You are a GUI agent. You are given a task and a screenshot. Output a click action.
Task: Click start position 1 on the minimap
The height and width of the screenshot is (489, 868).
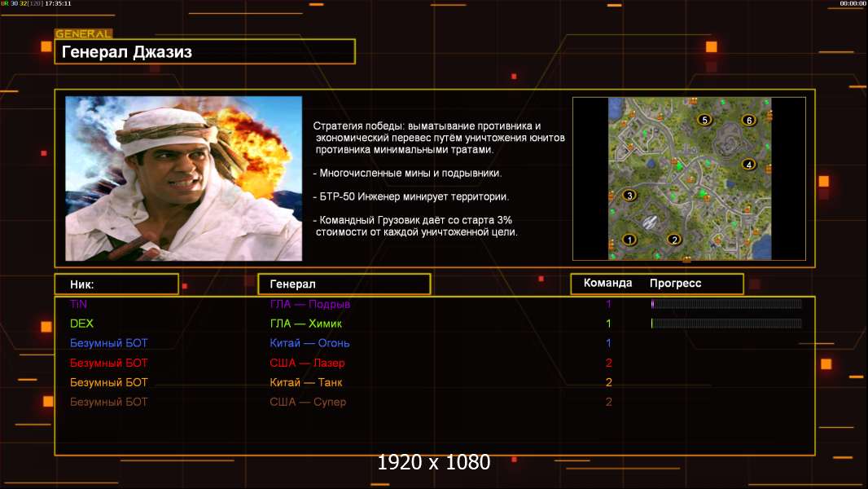pos(629,240)
